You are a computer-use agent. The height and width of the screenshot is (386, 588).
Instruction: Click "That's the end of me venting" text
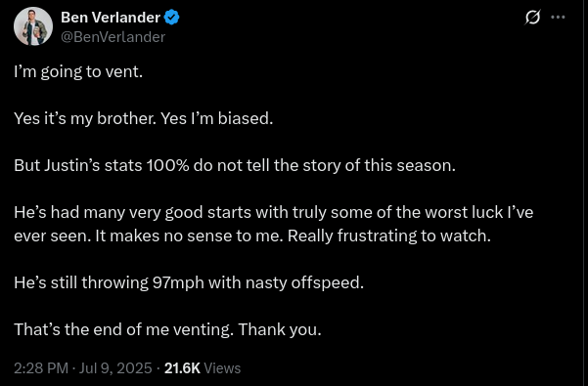[124, 329]
